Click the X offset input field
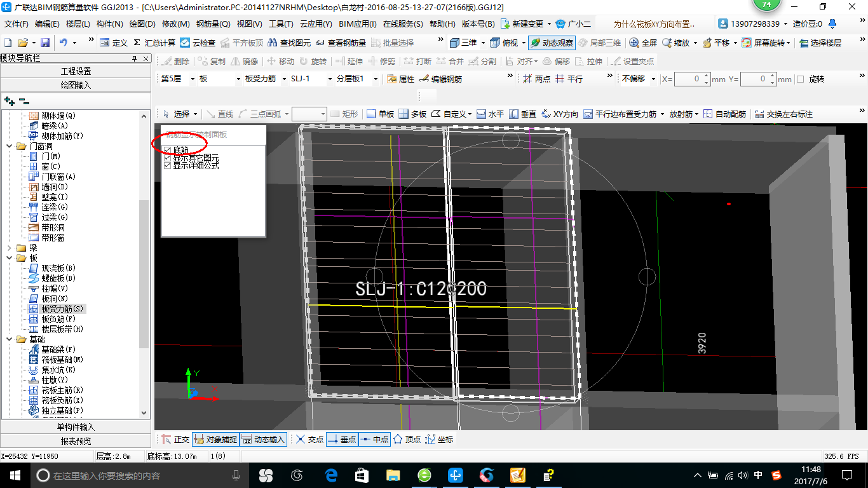Viewport: 868px width, 488px height. pos(692,79)
